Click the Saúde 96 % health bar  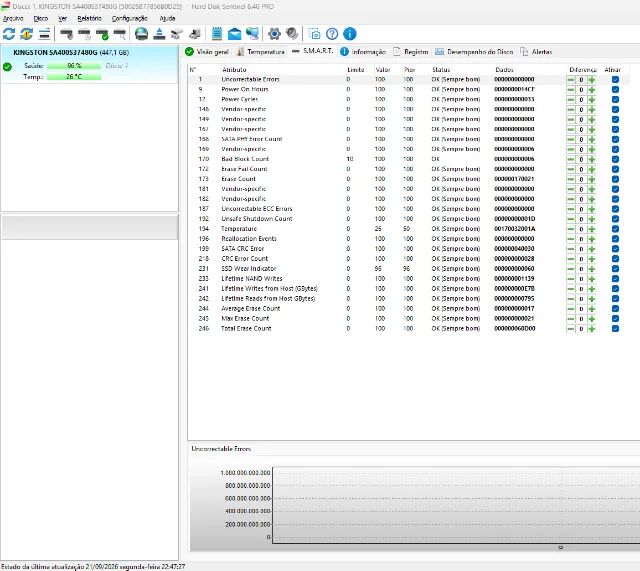tap(74, 66)
